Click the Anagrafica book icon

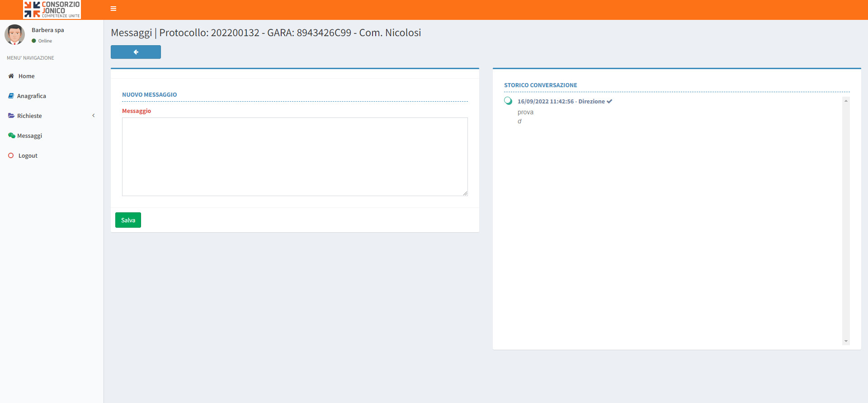[11, 96]
